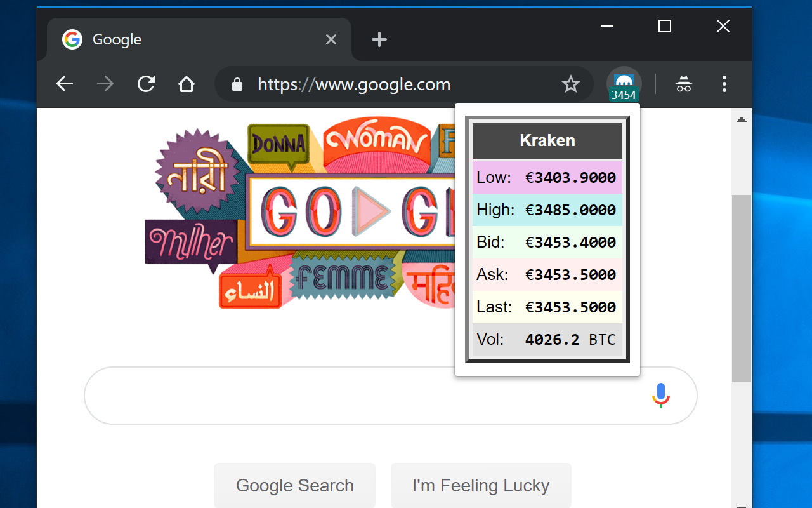Viewport: 812px width, 508px height.
Task: Bookmark this page with the star icon
Action: point(571,84)
